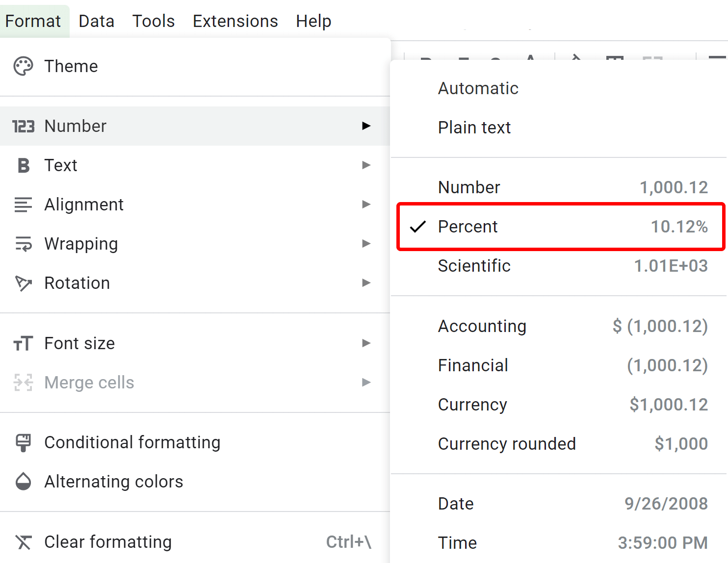Click the Rotation icon
The width and height of the screenshot is (728, 563).
(x=23, y=283)
